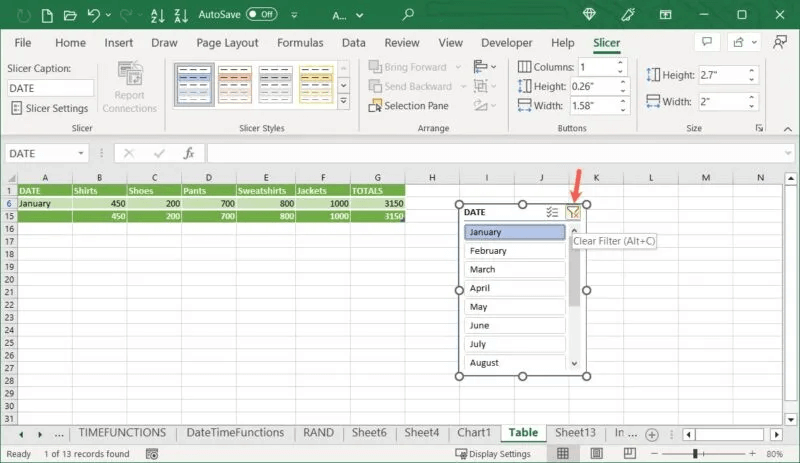The width and height of the screenshot is (800, 463).
Task: Open Slicer Settings
Action: [x=50, y=108]
